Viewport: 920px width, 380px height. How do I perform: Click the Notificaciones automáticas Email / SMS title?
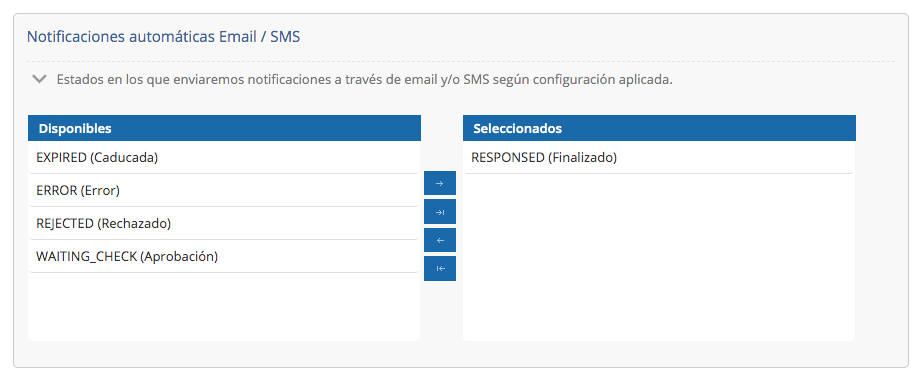click(x=164, y=37)
